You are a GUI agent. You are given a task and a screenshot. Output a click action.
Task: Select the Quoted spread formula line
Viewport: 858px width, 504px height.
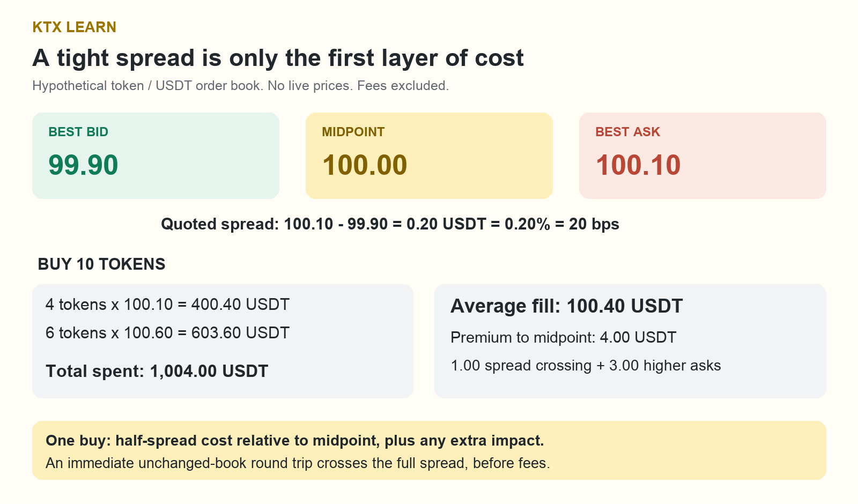click(x=390, y=224)
